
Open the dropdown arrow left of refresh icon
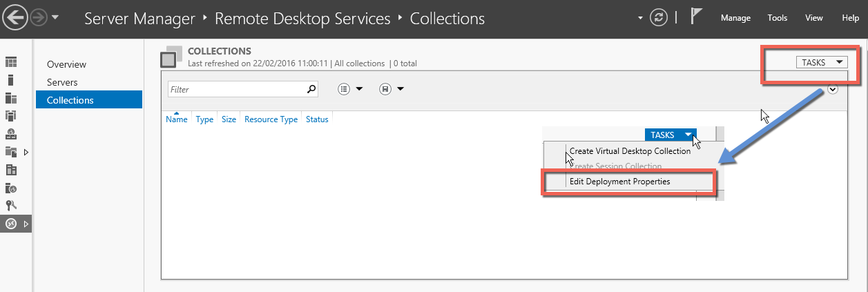pyautogui.click(x=642, y=17)
